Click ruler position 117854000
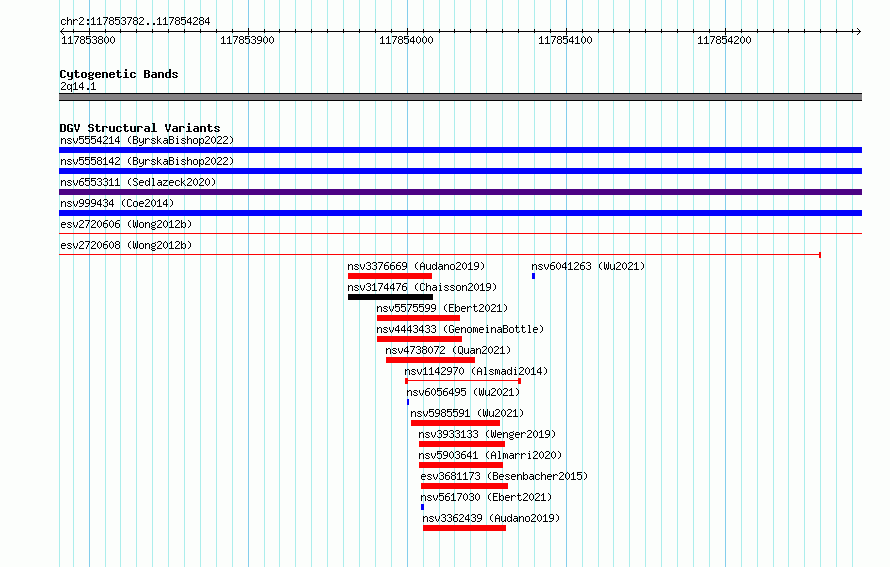Image resolution: width=890 pixels, height=567 pixels. tap(406, 40)
